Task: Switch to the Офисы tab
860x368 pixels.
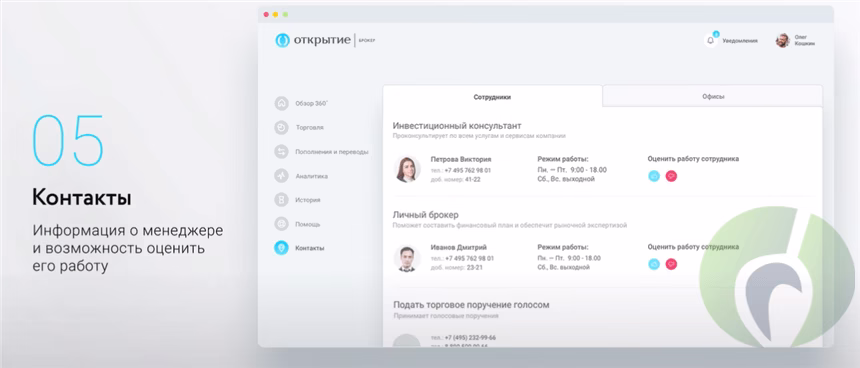Action: point(713,97)
